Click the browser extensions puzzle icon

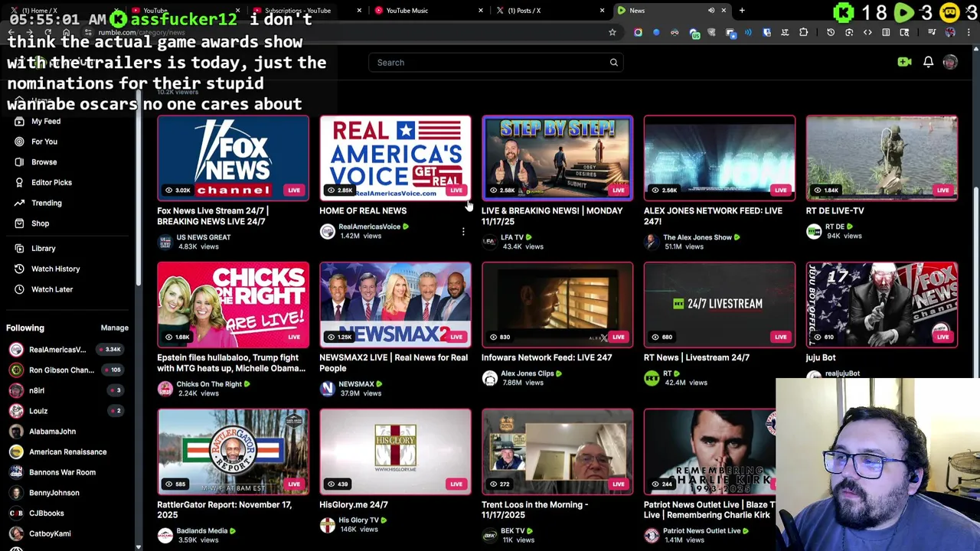803,32
